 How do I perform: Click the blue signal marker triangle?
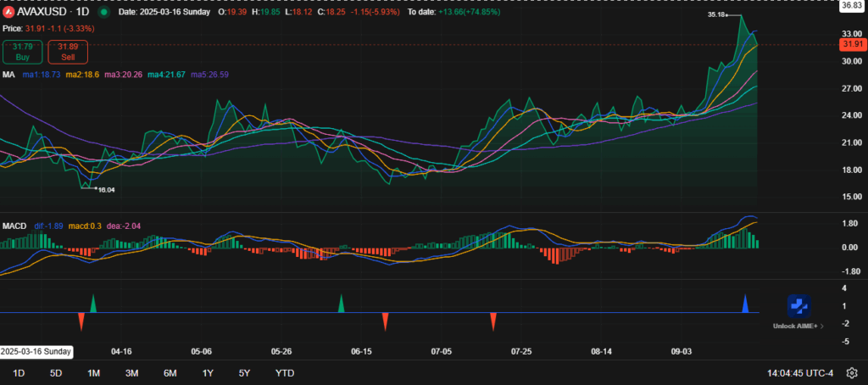746,304
